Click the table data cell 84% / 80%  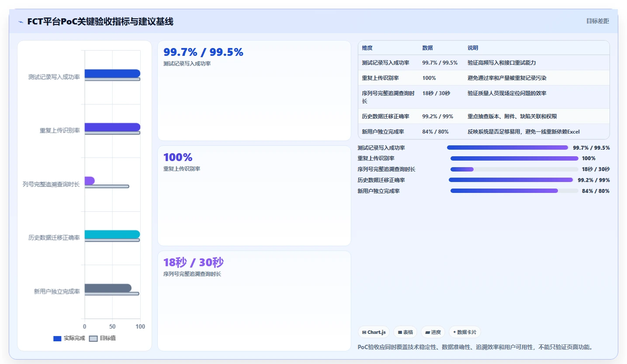[x=436, y=132]
